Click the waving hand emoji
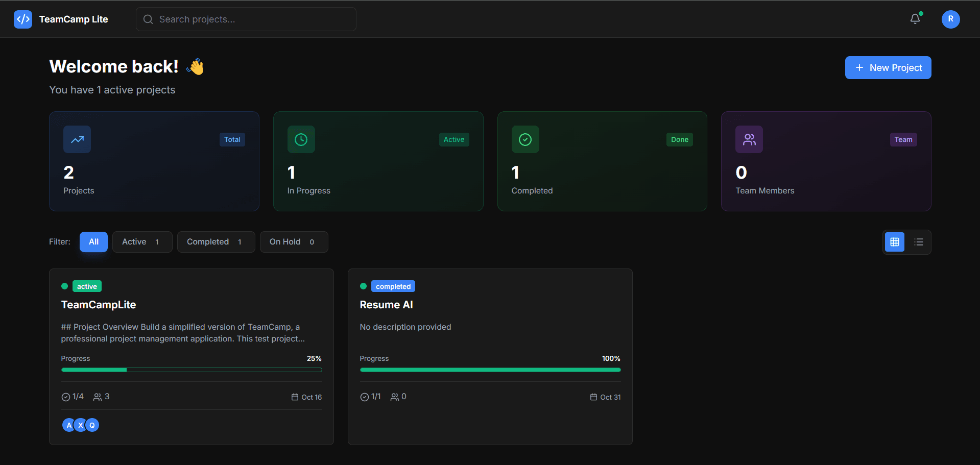 (195, 67)
